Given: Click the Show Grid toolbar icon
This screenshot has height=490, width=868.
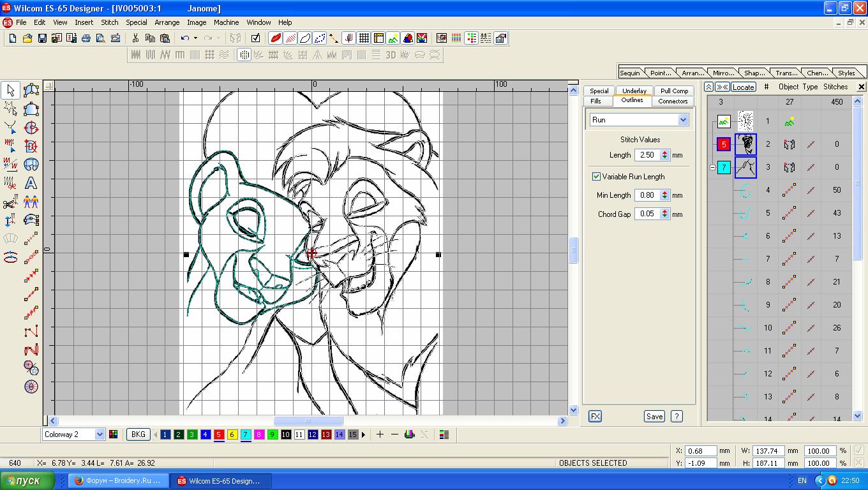Looking at the screenshot, I should (x=364, y=38).
